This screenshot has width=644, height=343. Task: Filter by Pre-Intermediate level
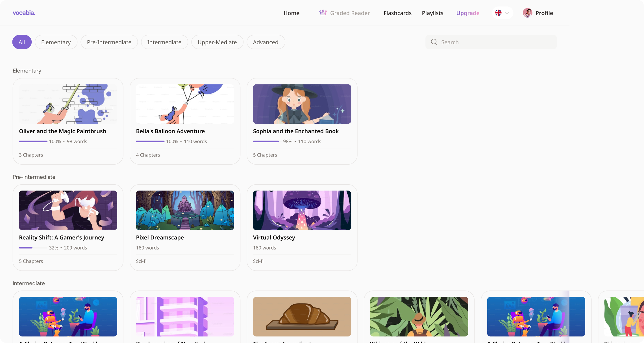pyautogui.click(x=109, y=42)
